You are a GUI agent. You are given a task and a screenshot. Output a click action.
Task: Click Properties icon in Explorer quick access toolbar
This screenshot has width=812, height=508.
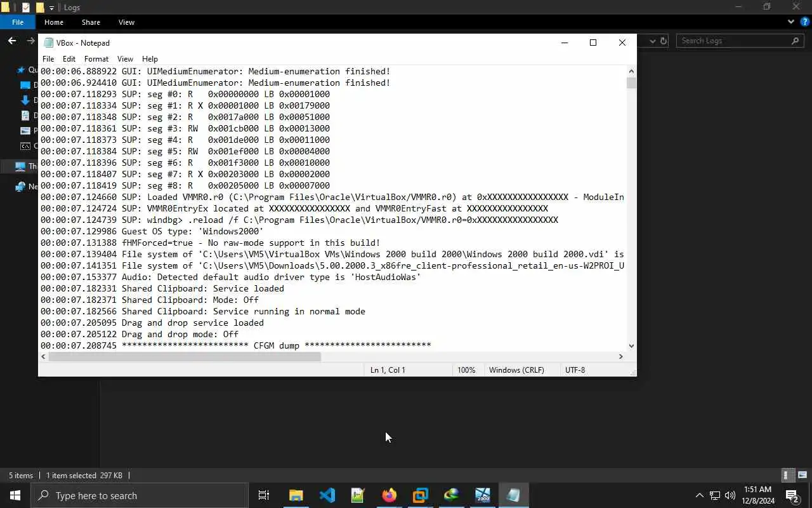[25, 8]
